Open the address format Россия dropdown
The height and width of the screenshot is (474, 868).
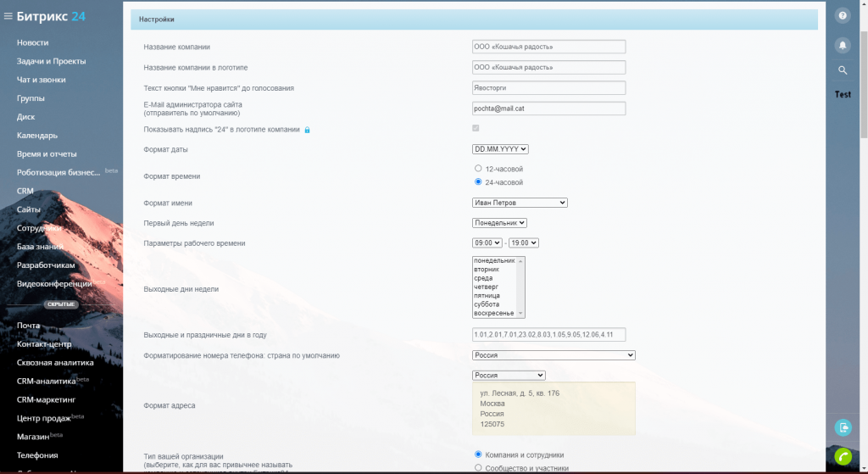[x=509, y=375]
